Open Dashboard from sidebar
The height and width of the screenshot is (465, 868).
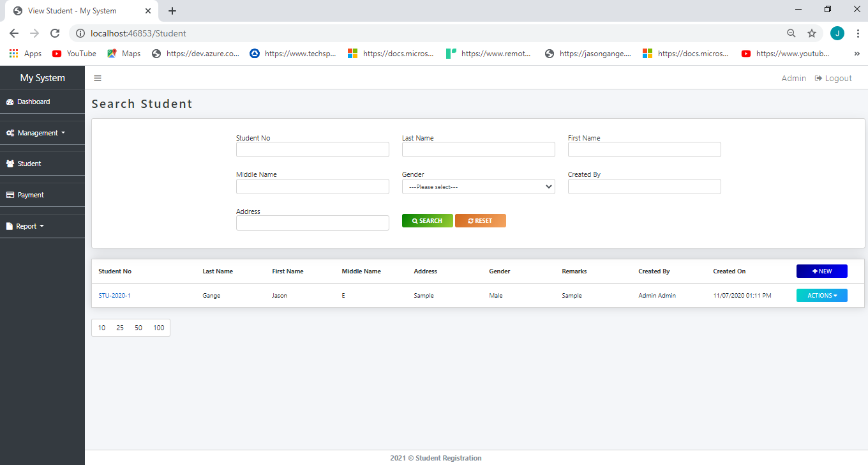(x=42, y=102)
